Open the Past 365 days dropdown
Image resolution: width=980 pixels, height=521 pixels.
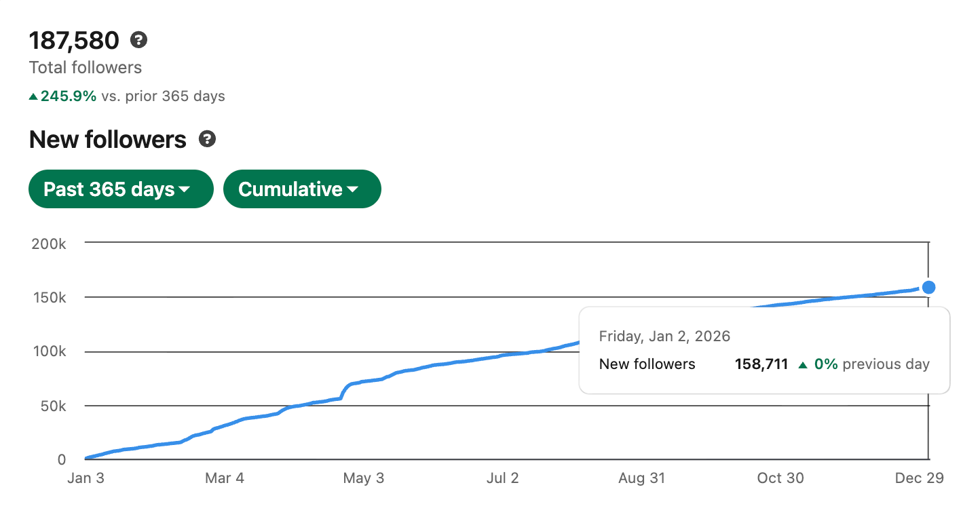coord(121,189)
